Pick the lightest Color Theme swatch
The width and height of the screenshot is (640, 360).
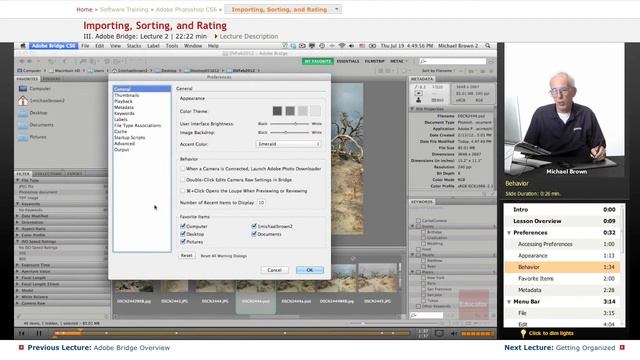pos(316,111)
